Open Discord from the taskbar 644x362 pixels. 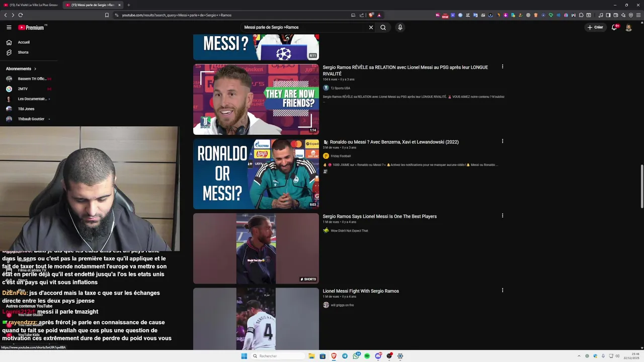pos(378,356)
